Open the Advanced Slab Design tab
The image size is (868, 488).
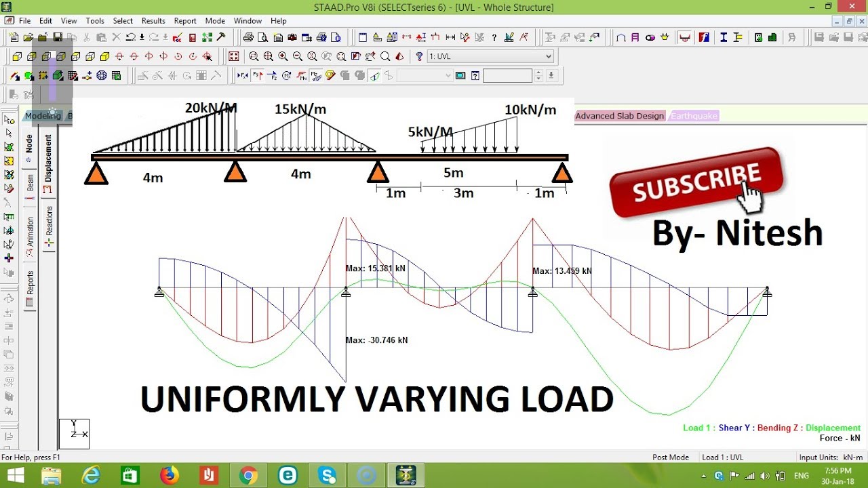620,116
